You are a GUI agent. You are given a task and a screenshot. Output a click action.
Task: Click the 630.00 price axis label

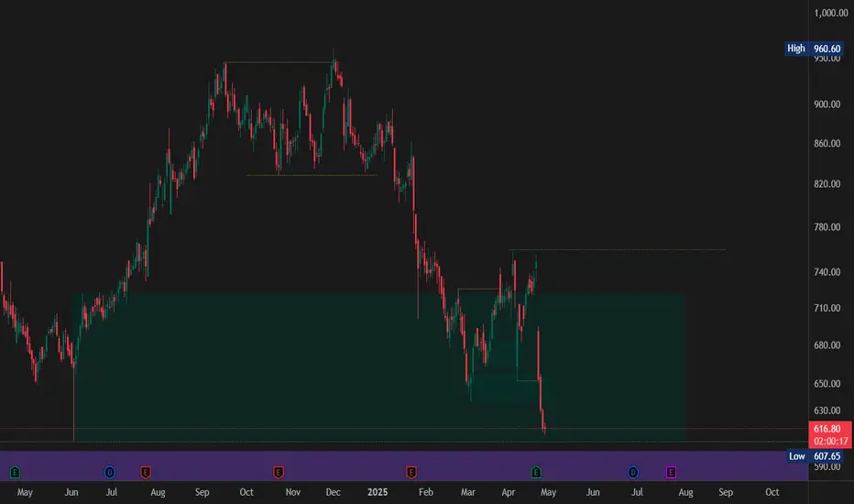click(x=827, y=411)
